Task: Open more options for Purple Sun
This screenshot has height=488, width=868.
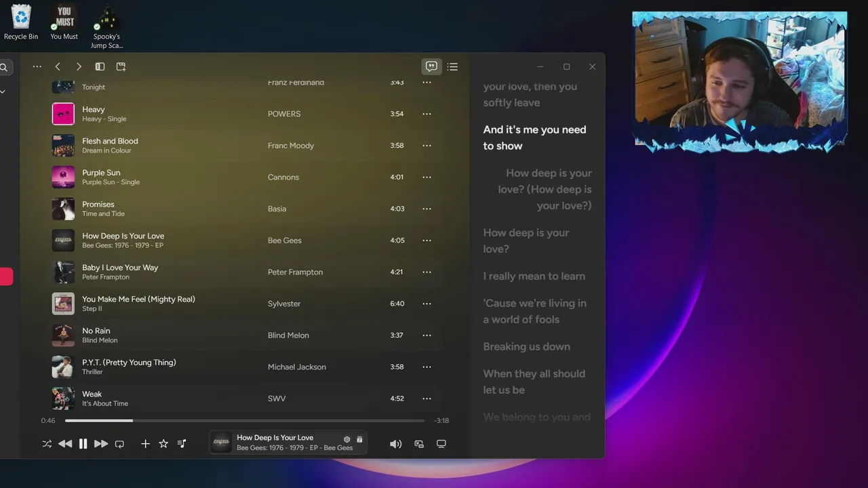Action: 427,177
